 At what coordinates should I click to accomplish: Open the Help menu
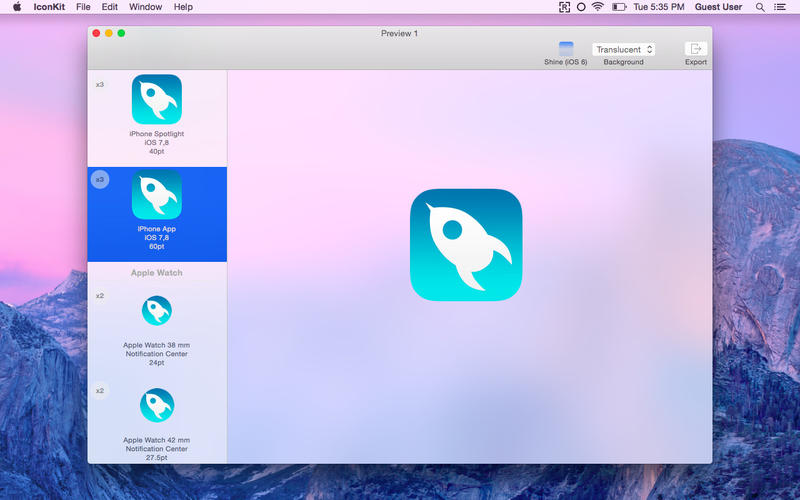[x=183, y=7]
